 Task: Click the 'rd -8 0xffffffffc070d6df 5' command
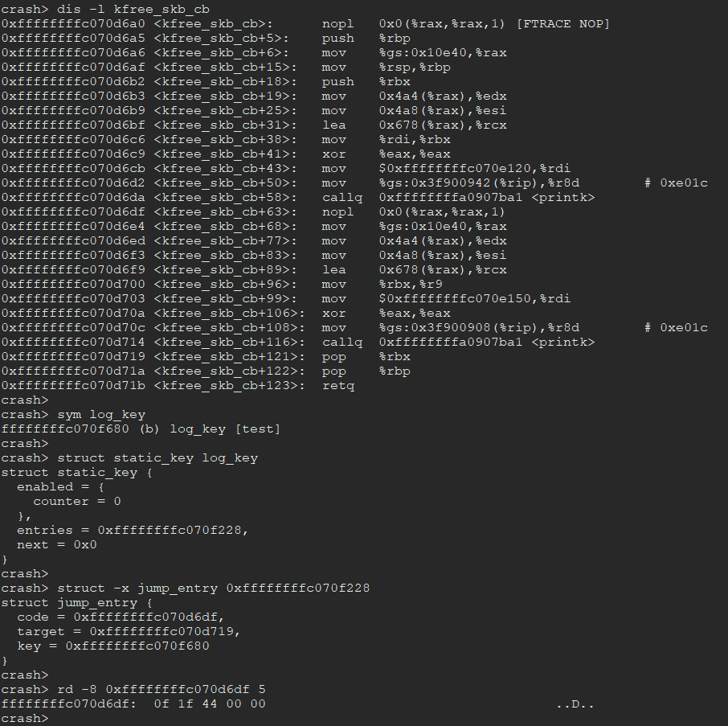161,689
